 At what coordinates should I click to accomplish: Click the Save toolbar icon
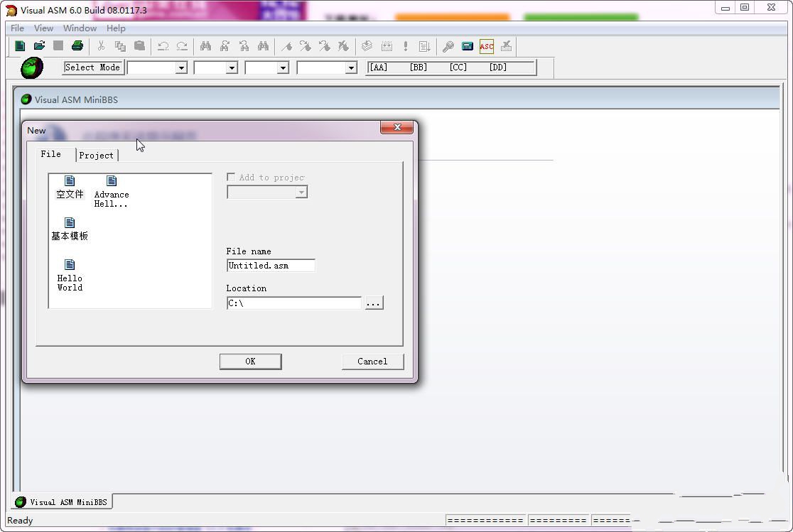(x=58, y=46)
